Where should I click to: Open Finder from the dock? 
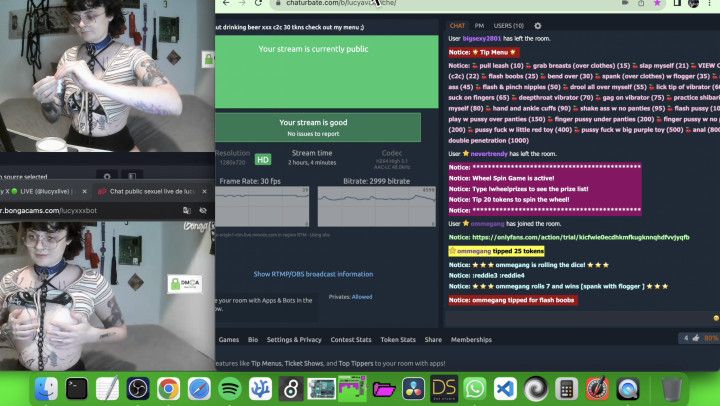click(46, 389)
